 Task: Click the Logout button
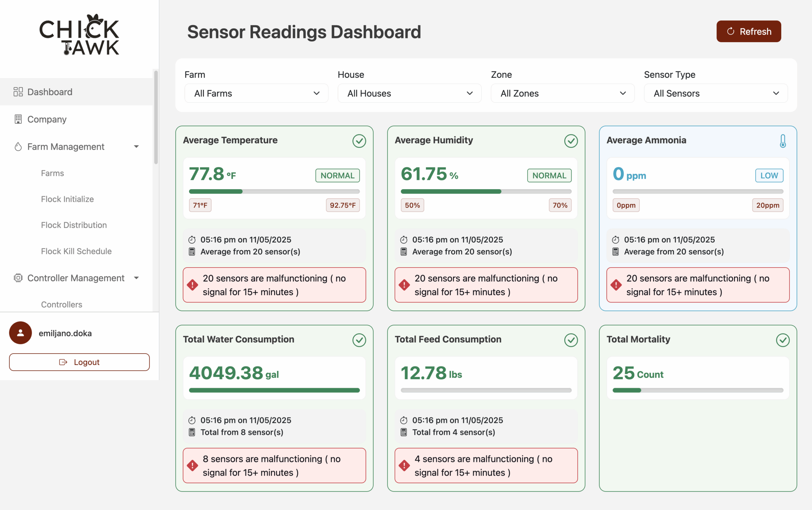(x=79, y=362)
